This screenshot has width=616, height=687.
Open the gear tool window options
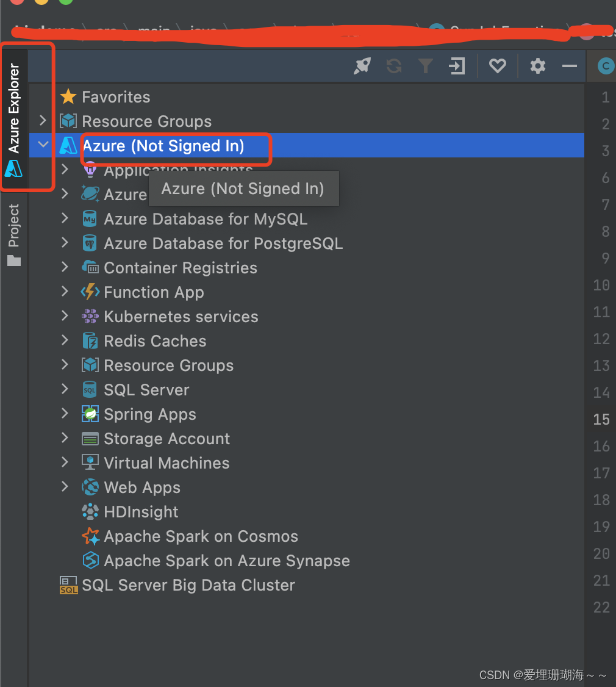coord(537,66)
